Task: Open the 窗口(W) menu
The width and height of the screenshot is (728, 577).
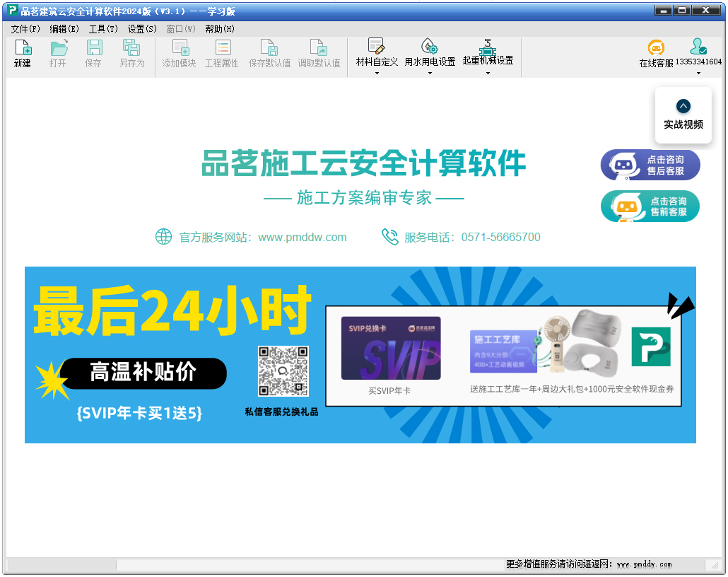Action: click(x=181, y=29)
